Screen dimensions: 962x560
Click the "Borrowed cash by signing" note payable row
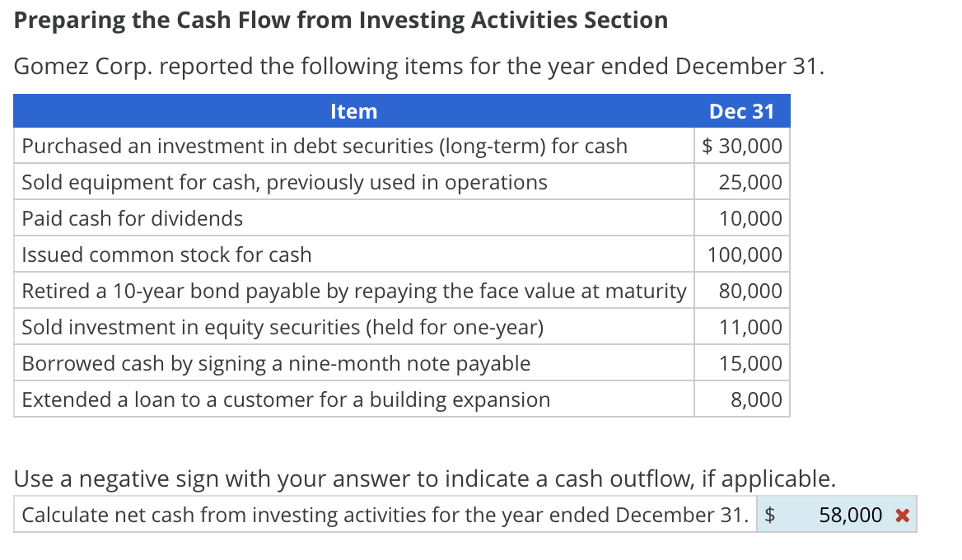tap(276, 364)
